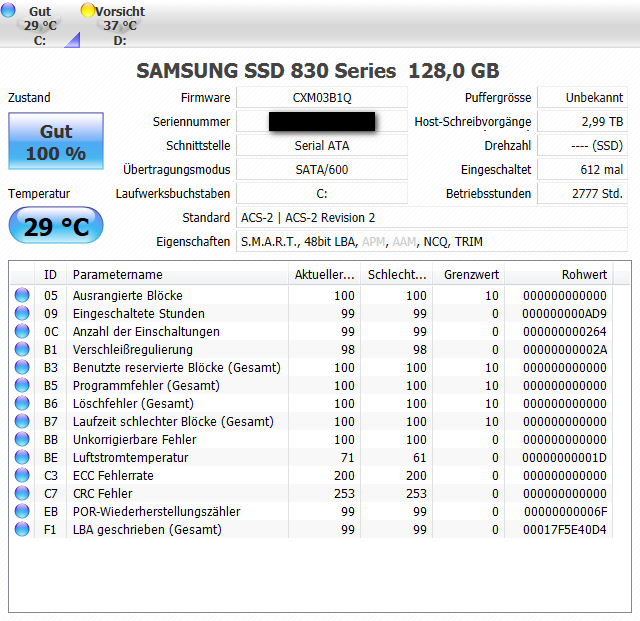Click the Aktueller... column header
The image size is (640, 621).
click(x=324, y=275)
